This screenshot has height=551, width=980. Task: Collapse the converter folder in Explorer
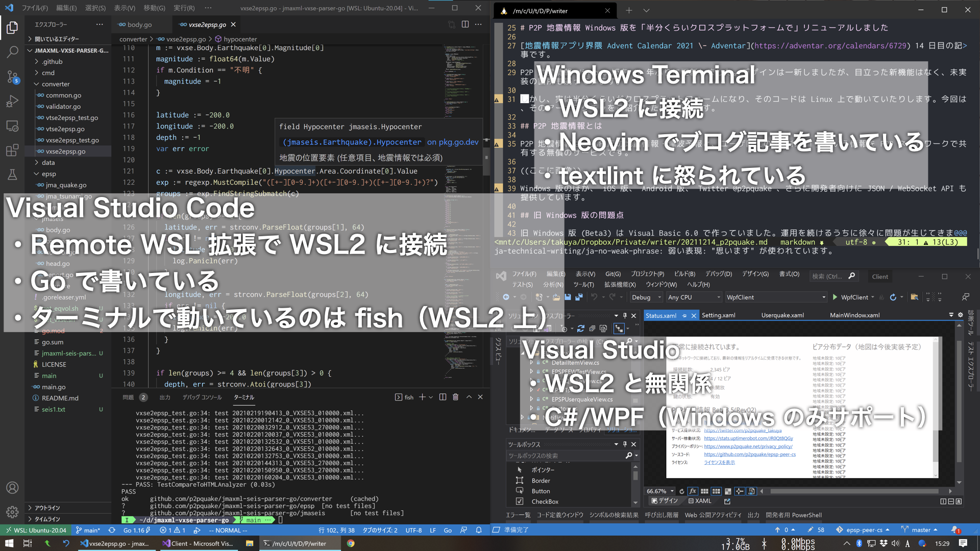[53, 84]
